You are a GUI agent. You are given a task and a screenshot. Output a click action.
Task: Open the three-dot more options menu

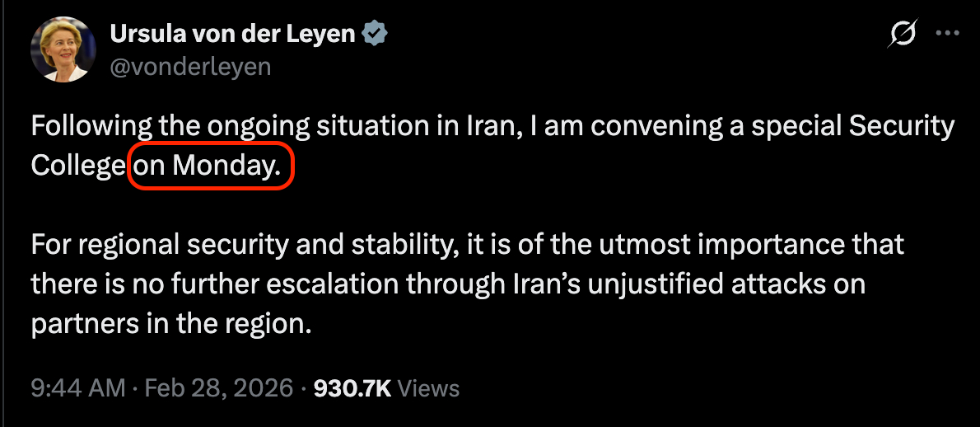click(x=948, y=34)
